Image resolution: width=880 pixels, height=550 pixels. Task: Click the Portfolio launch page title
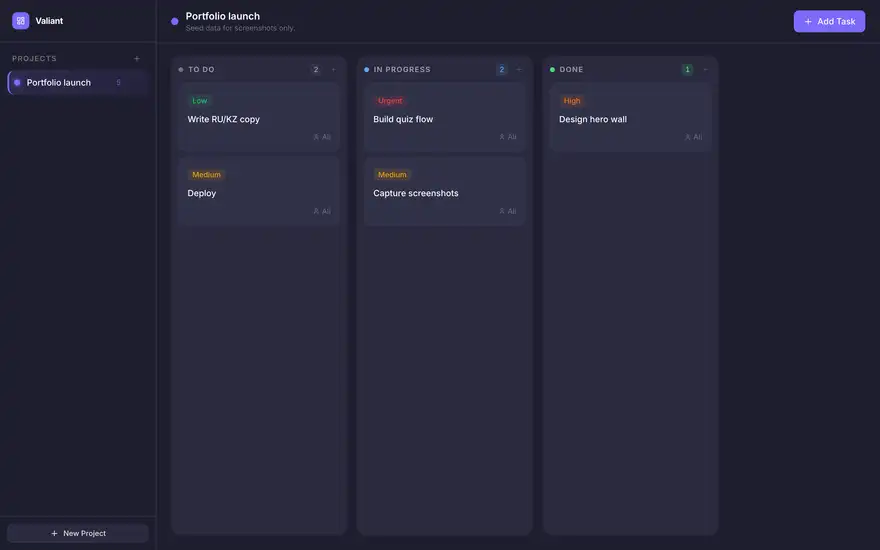223,16
